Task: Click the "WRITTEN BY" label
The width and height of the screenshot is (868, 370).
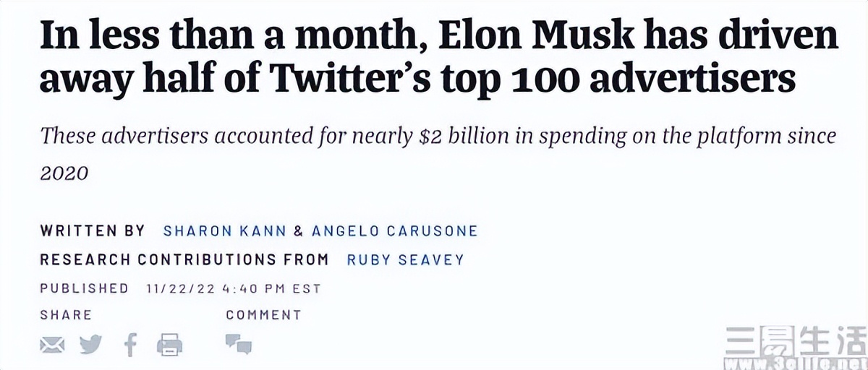Action: pyautogui.click(x=93, y=231)
